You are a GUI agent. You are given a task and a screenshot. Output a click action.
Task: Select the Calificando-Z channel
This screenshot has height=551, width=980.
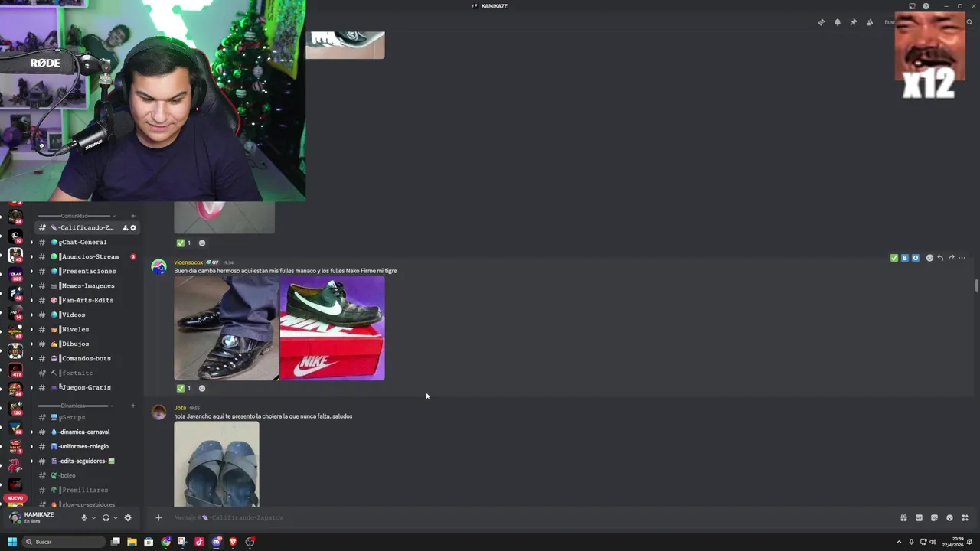[87, 227]
